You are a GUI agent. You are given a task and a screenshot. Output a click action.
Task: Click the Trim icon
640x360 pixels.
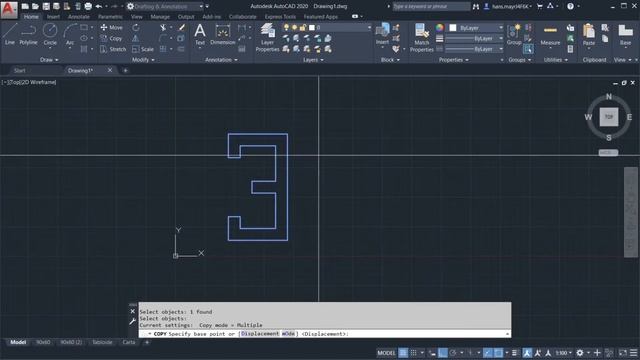(163, 27)
